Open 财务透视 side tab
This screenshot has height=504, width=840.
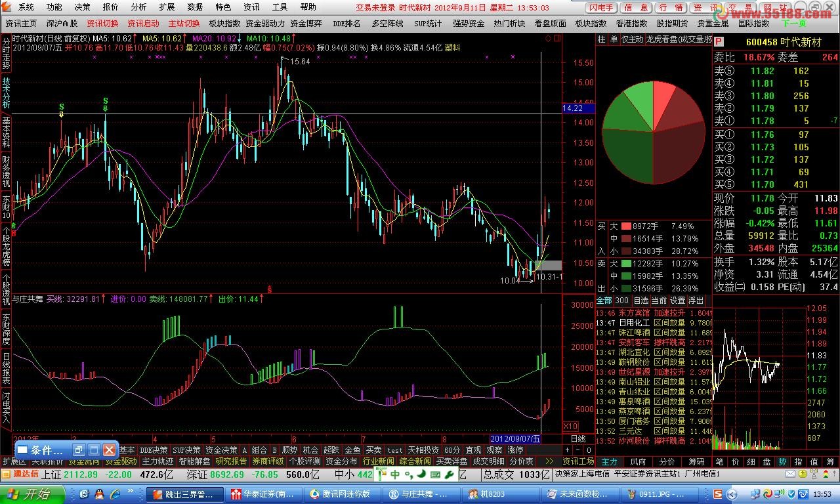(6, 172)
